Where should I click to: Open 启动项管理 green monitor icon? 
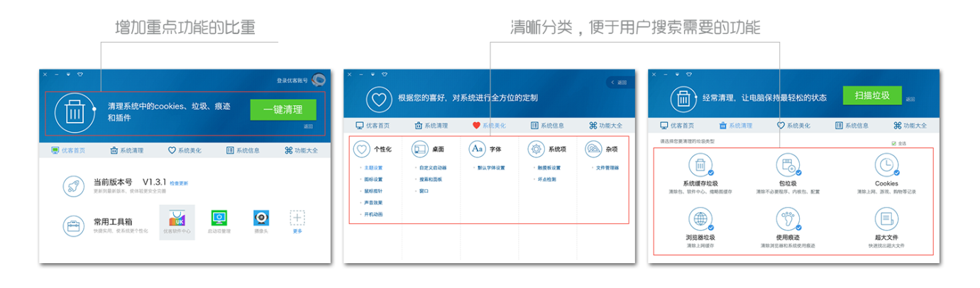click(219, 218)
